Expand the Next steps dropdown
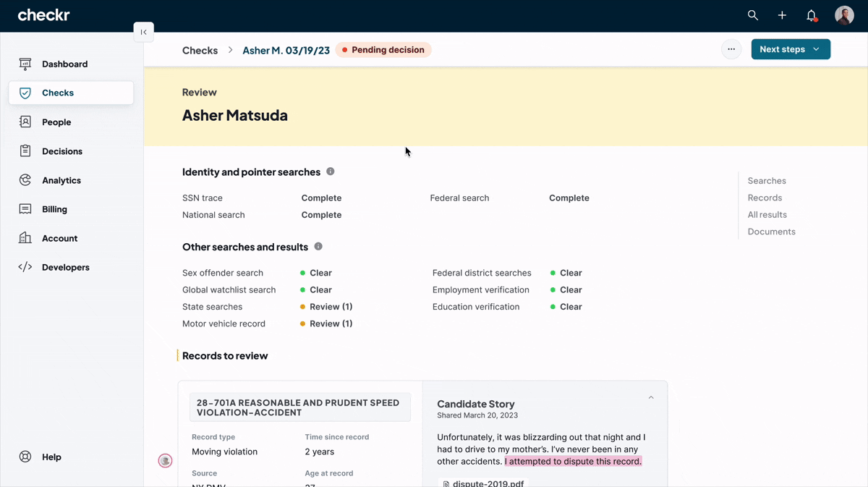Viewport: 868px width, 487px height. (791, 49)
